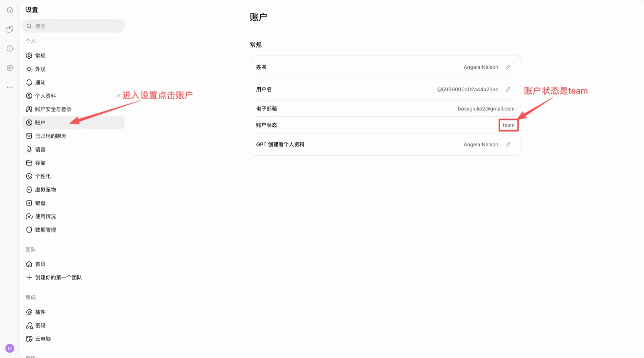Go to 键盘 settings
The width and height of the screenshot is (644, 358).
73,203
